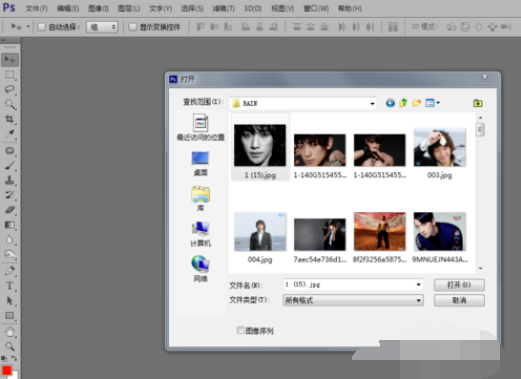The height and width of the screenshot is (379, 521).
Task: Open the Move tool preset picker arrow
Action: coord(28,26)
